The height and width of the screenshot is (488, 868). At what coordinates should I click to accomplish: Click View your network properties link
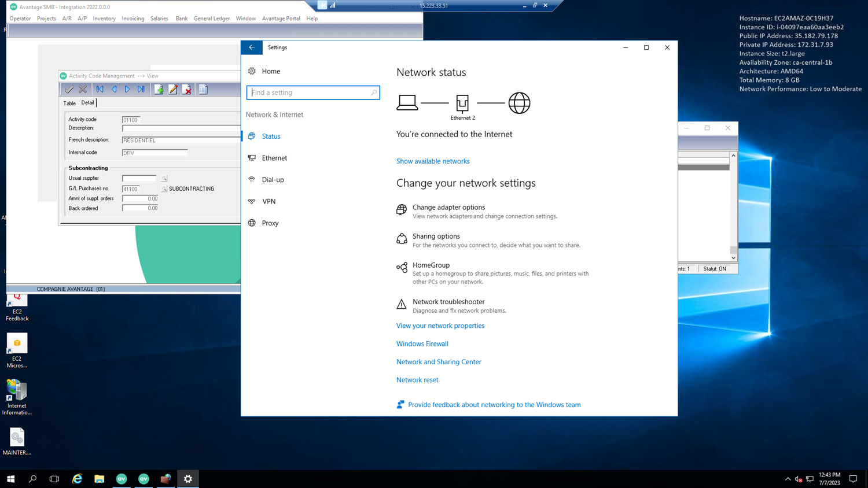coord(440,326)
